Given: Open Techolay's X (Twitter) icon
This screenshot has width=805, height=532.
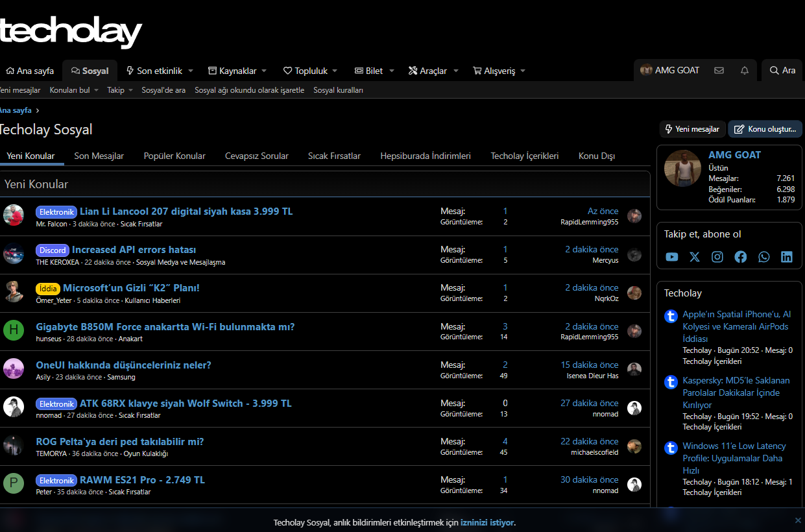Looking at the screenshot, I should (695, 257).
